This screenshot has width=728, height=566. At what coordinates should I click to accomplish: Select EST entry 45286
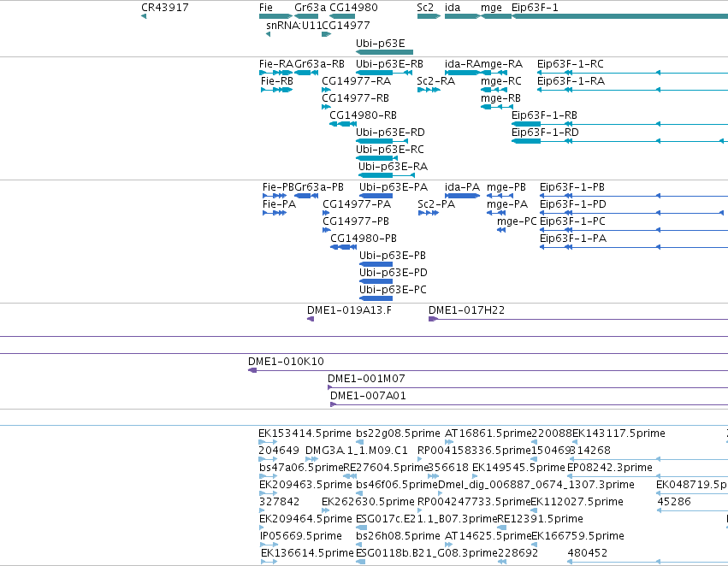coord(674,502)
